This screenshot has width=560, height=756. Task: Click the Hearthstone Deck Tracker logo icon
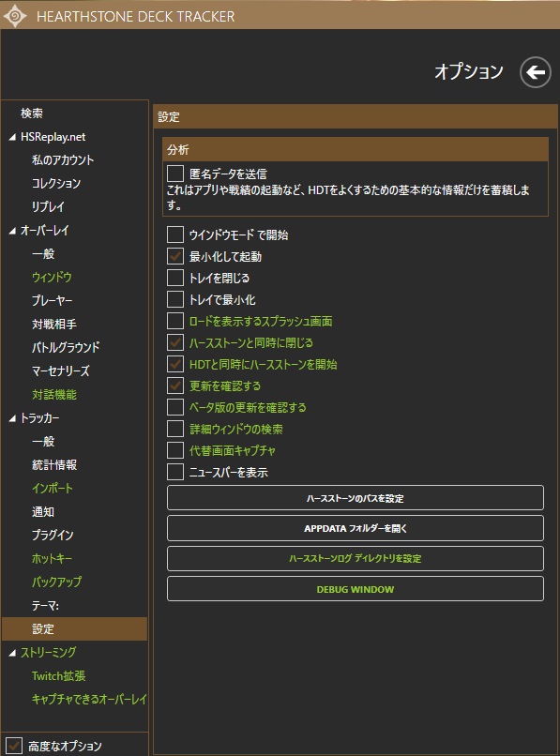(x=15, y=16)
